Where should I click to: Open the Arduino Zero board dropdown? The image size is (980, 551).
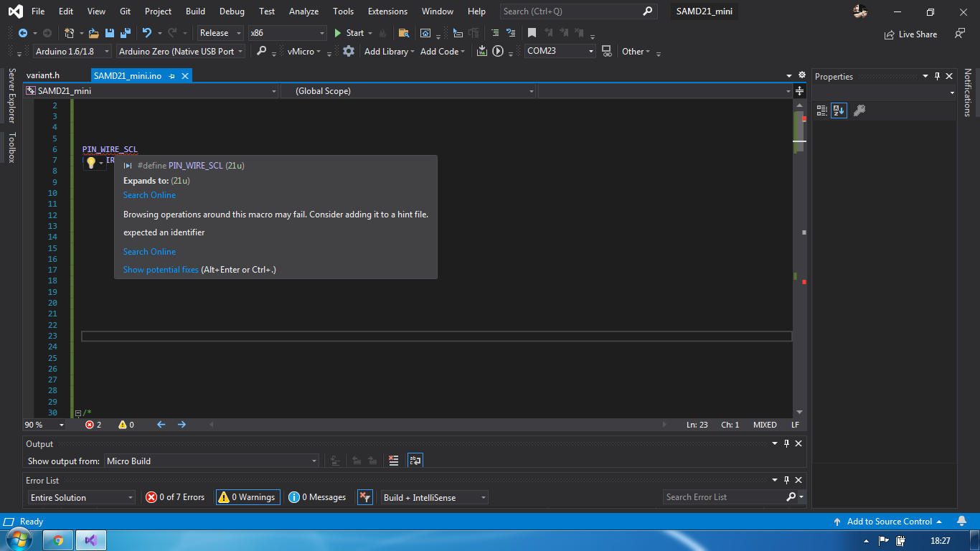181,51
